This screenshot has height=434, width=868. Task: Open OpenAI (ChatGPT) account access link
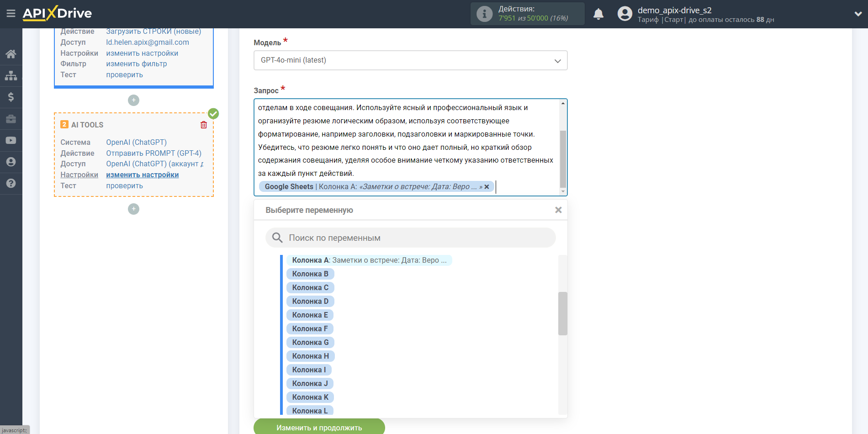tap(155, 164)
